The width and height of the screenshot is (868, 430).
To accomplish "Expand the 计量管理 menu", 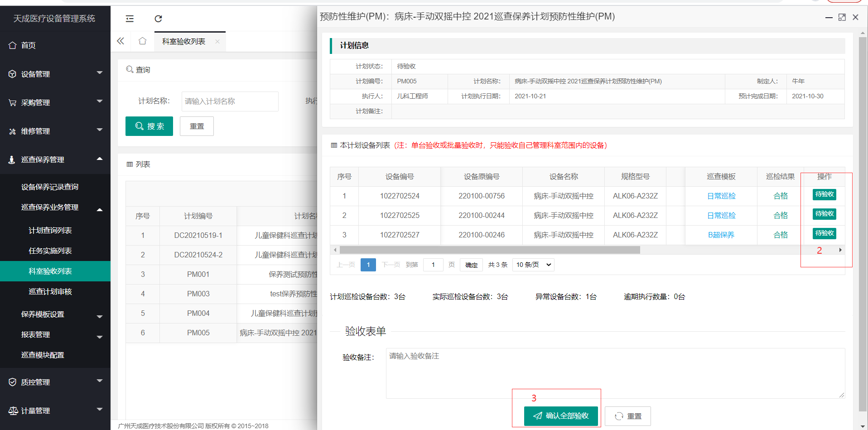I will pyautogui.click(x=55, y=411).
